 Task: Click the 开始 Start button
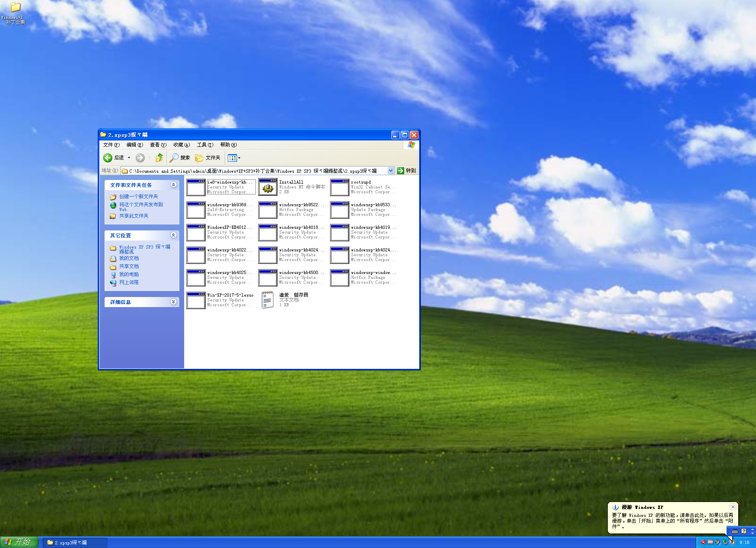(x=19, y=542)
